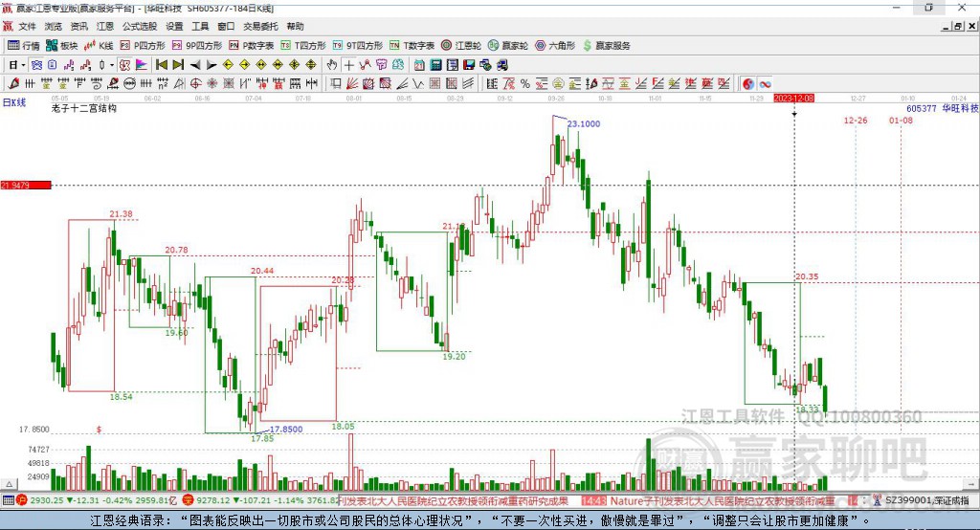
Task: Switch to the K线 chart view
Action: tap(99, 46)
